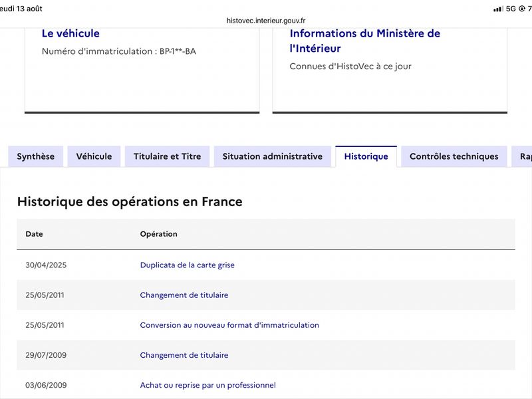This screenshot has width=532, height=399.
Task: Click the Opération column header
Action: pos(159,234)
